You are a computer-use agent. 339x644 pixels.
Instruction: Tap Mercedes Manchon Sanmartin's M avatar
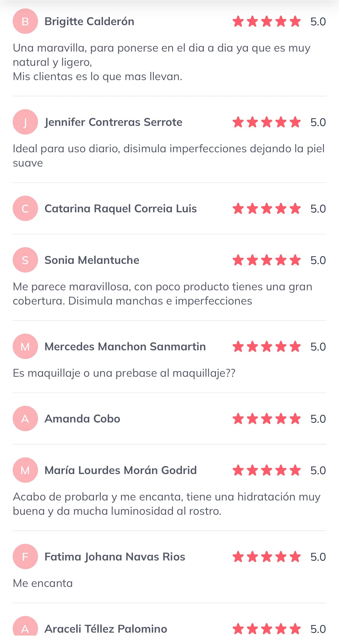[25, 347]
